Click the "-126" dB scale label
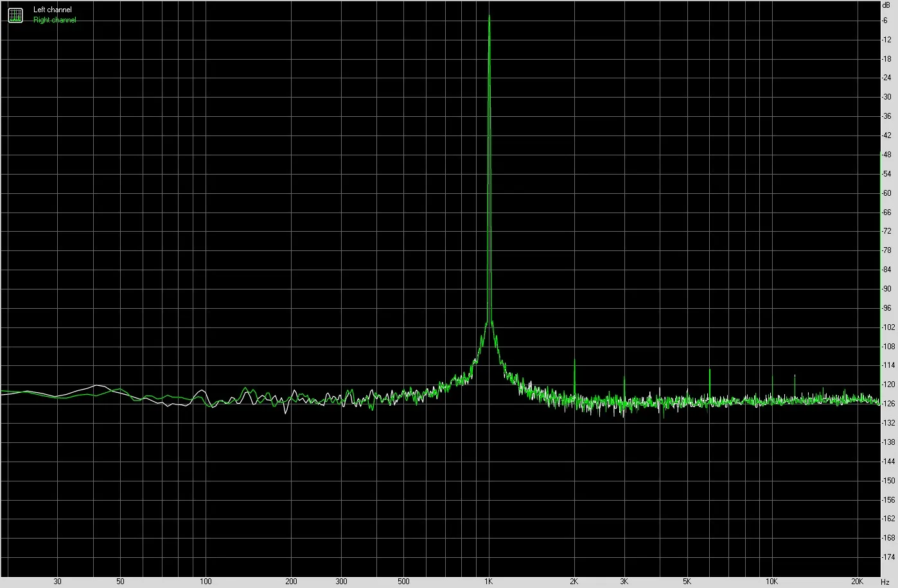898x588 pixels. (888, 404)
